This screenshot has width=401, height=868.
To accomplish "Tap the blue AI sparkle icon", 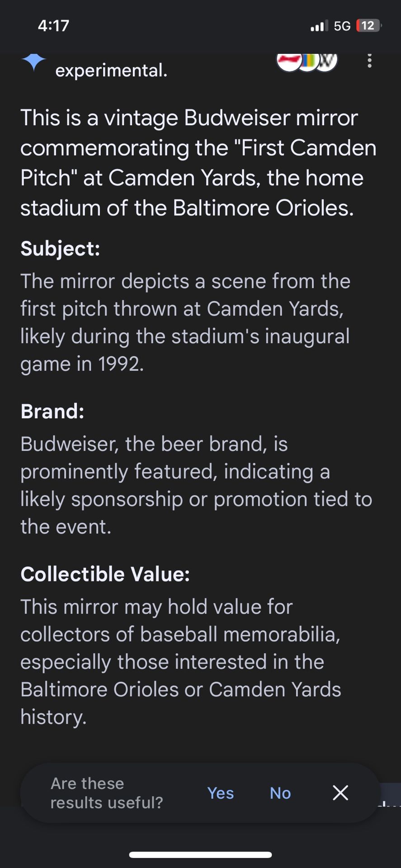I will [34, 61].
